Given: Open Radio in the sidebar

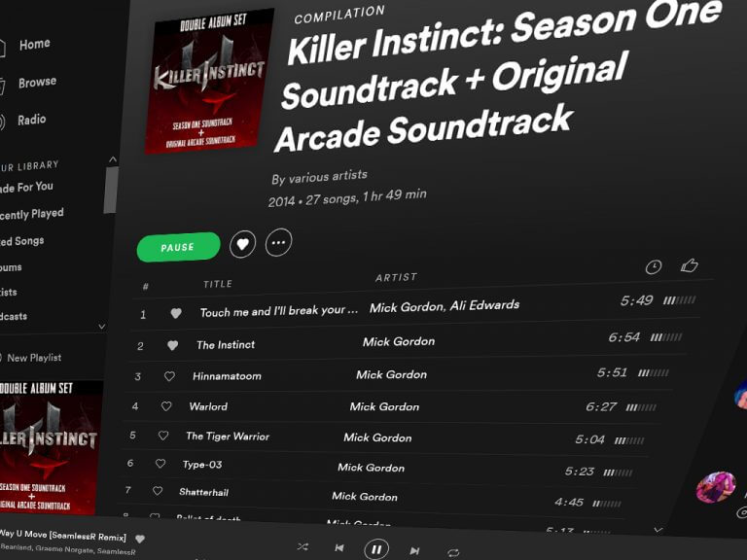Looking at the screenshot, I should [x=31, y=119].
